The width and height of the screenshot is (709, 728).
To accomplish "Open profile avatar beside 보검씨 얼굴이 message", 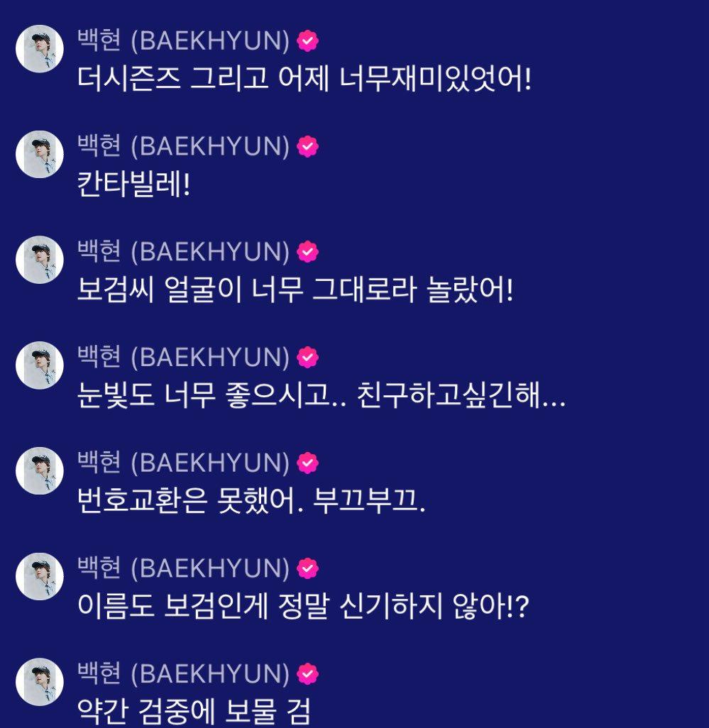I will pyautogui.click(x=40, y=260).
